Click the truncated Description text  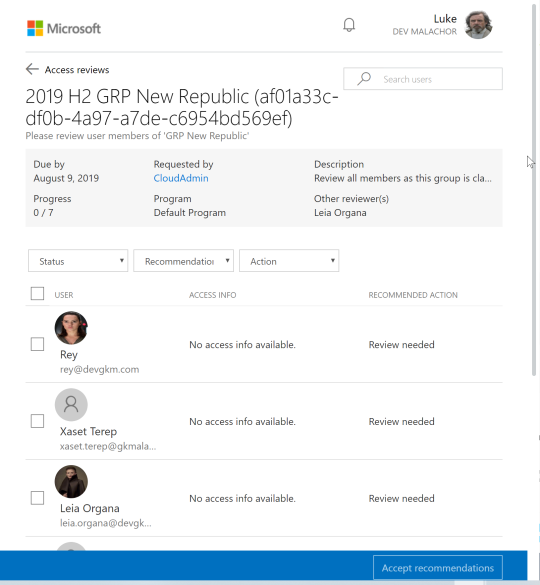point(403,178)
